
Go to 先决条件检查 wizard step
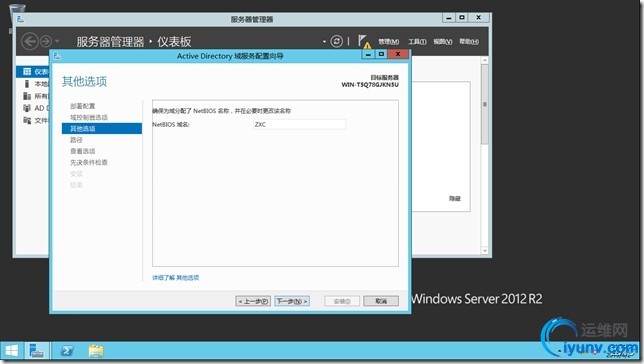(89, 162)
